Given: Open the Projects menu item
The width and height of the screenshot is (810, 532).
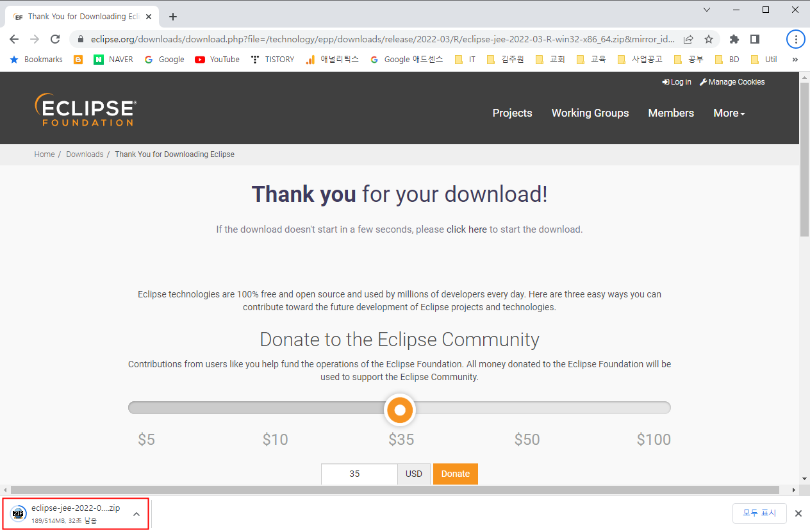Looking at the screenshot, I should pyautogui.click(x=512, y=113).
